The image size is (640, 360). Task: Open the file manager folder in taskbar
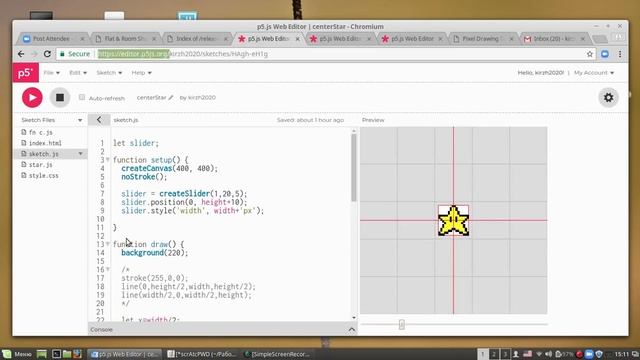click(x=67, y=354)
